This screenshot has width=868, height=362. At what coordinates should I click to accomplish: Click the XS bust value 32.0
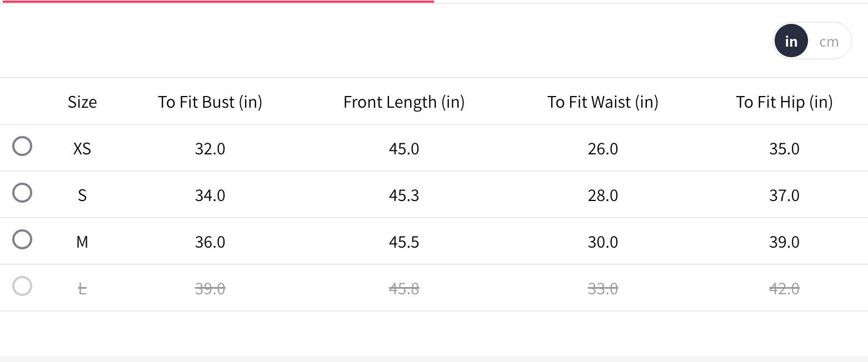(210, 149)
